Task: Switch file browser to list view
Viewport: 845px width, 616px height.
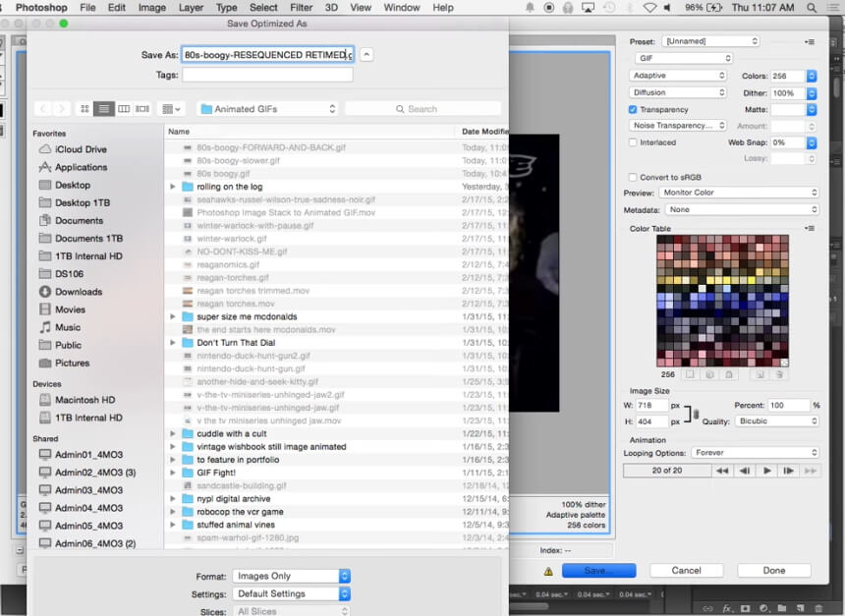Action: pos(104,109)
